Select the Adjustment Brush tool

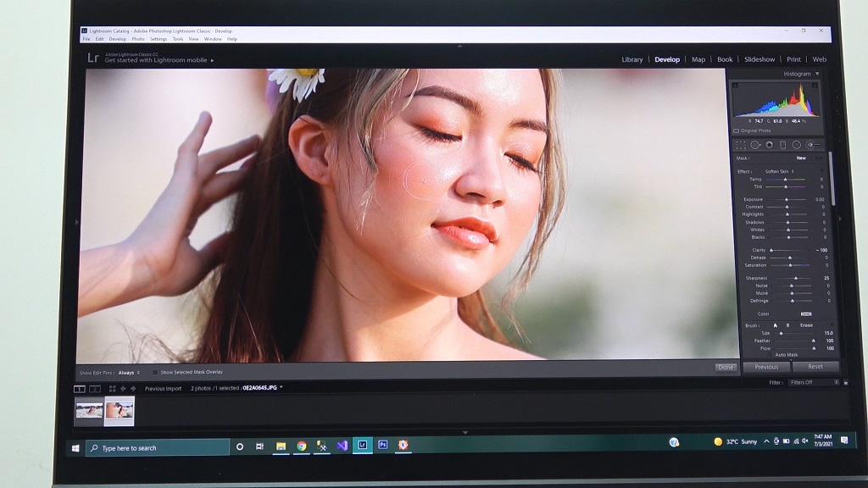813,145
